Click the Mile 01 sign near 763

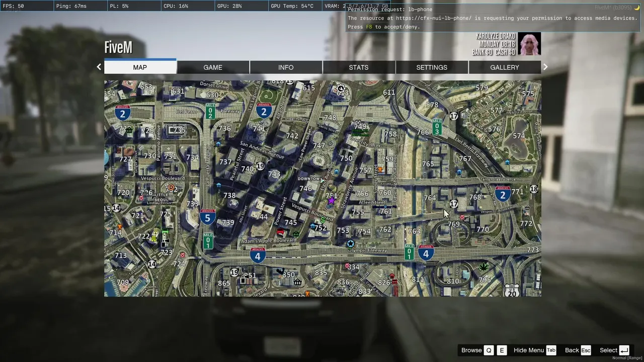(x=410, y=252)
